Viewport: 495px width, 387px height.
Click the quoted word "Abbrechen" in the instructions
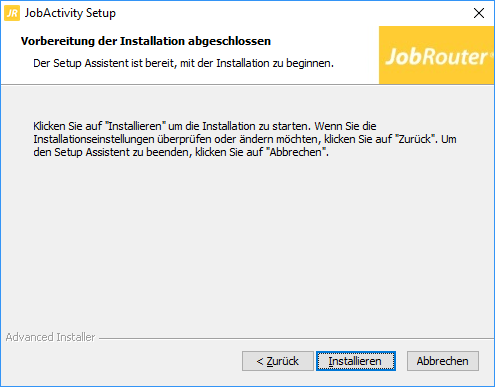coord(297,152)
